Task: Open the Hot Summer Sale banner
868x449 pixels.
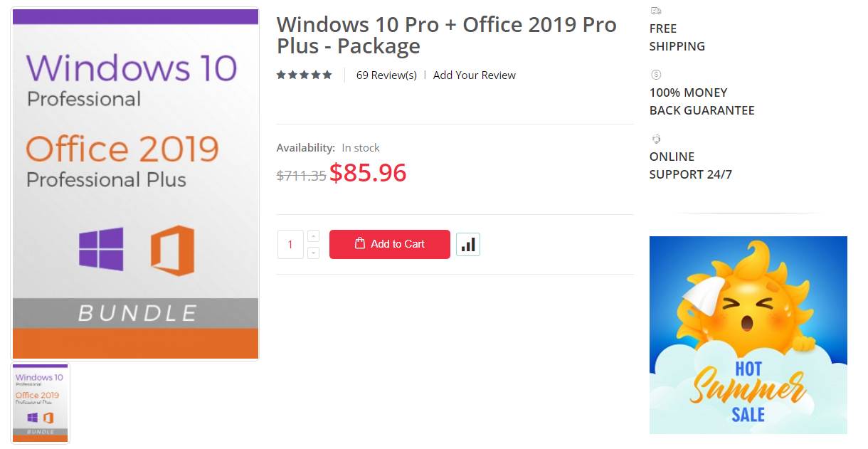Action: pos(748,335)
